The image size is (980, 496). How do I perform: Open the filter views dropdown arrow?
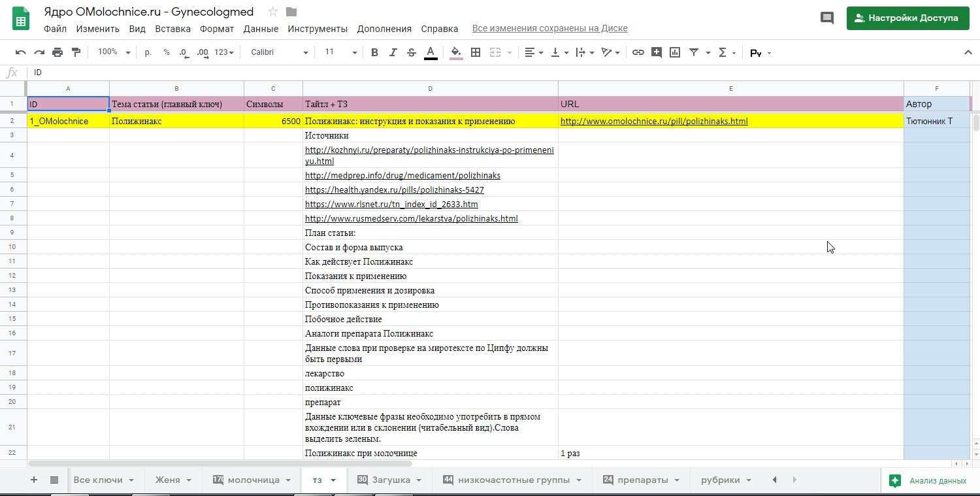point(708,53)
